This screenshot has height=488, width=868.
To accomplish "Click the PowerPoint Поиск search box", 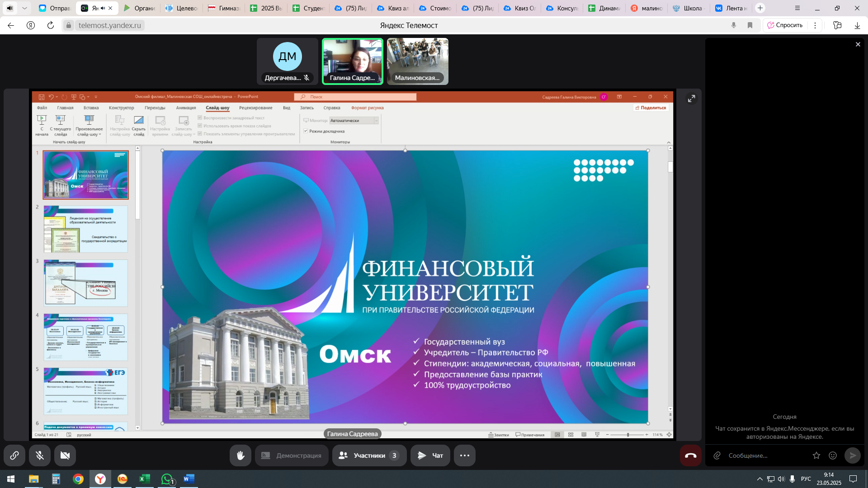I will (355, 97).
